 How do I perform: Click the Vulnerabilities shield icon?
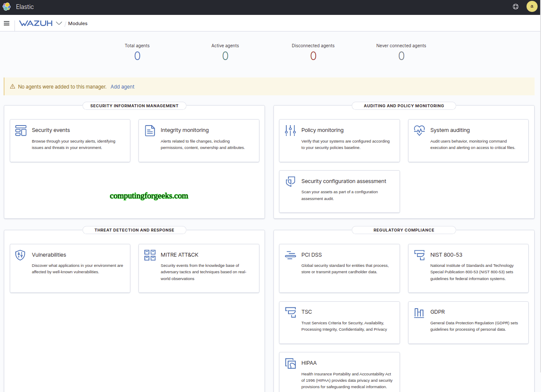tap(20, 255)
